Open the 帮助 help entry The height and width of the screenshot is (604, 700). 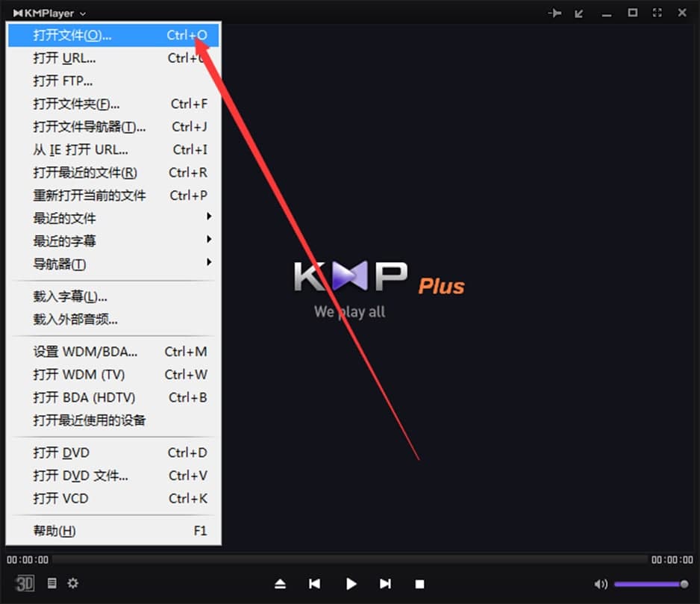tap(54, 530)
